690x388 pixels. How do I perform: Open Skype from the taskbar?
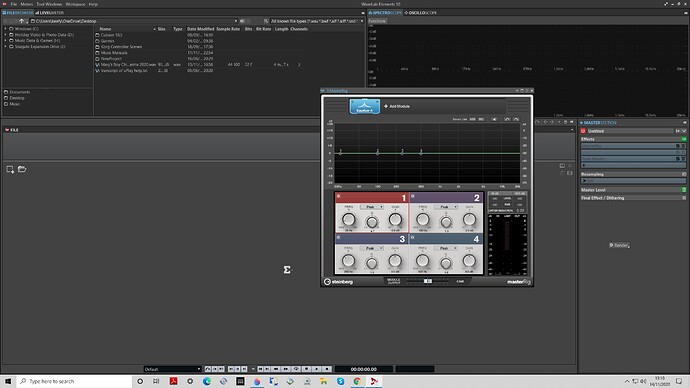coord(340,381)
